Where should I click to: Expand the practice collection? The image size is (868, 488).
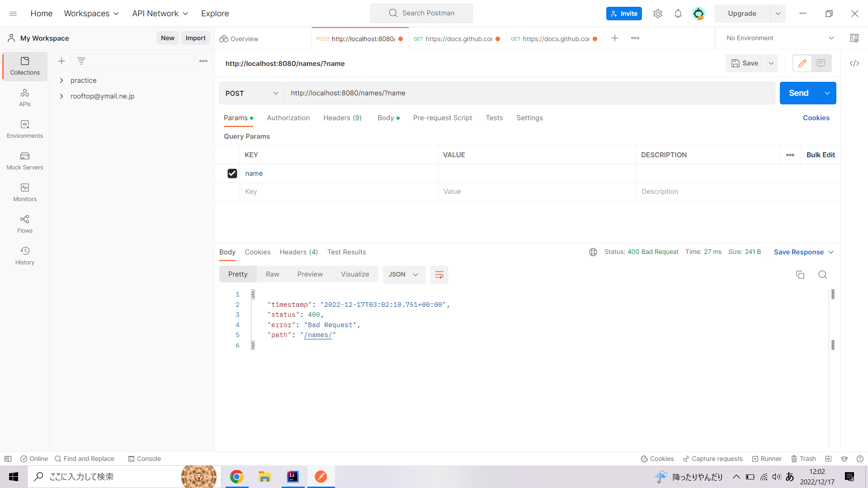click(x=61, y=80)
